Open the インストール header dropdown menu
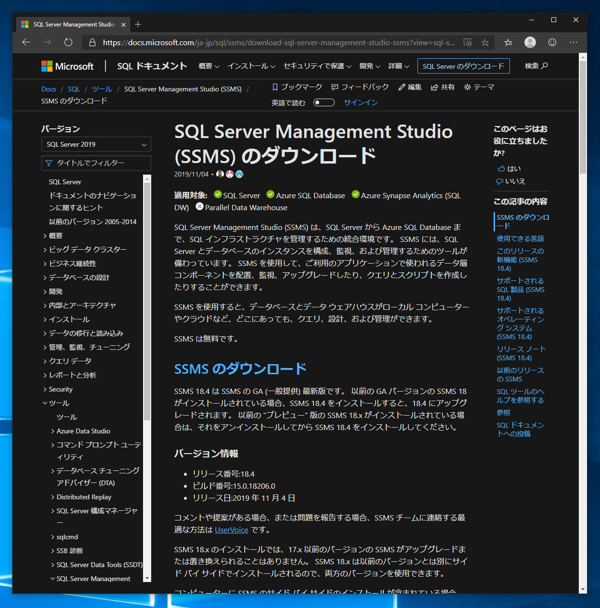Screen dimensions: 600x608 coord(251,66)
